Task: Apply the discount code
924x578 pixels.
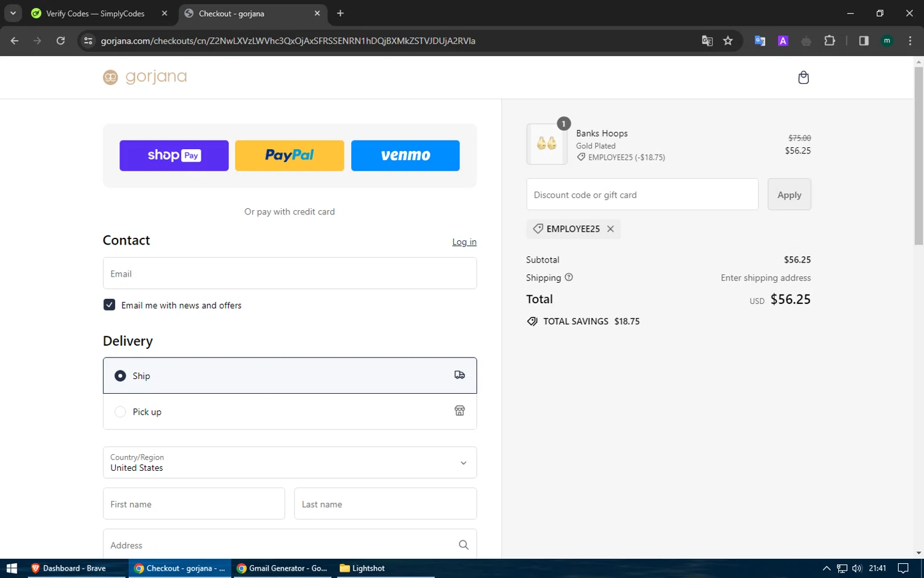Action: pos(789,194)
